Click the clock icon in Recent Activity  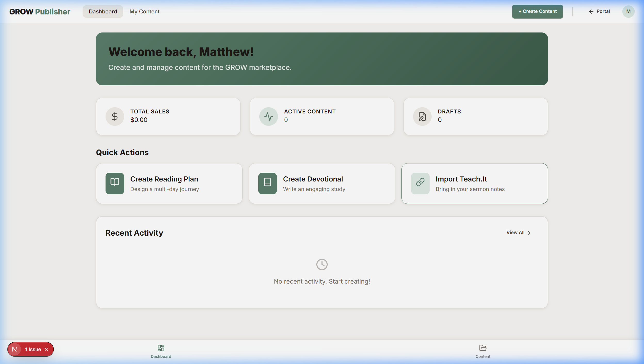(x=322, y=264)
